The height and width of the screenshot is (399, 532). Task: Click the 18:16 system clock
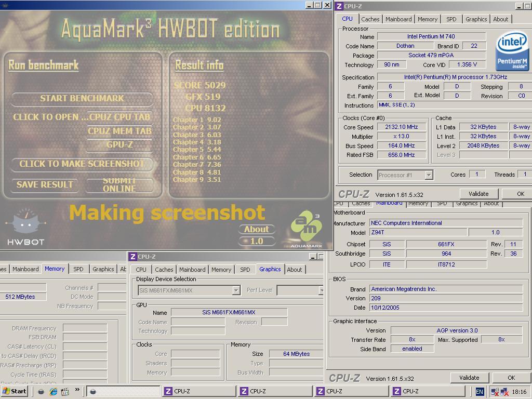519,392
